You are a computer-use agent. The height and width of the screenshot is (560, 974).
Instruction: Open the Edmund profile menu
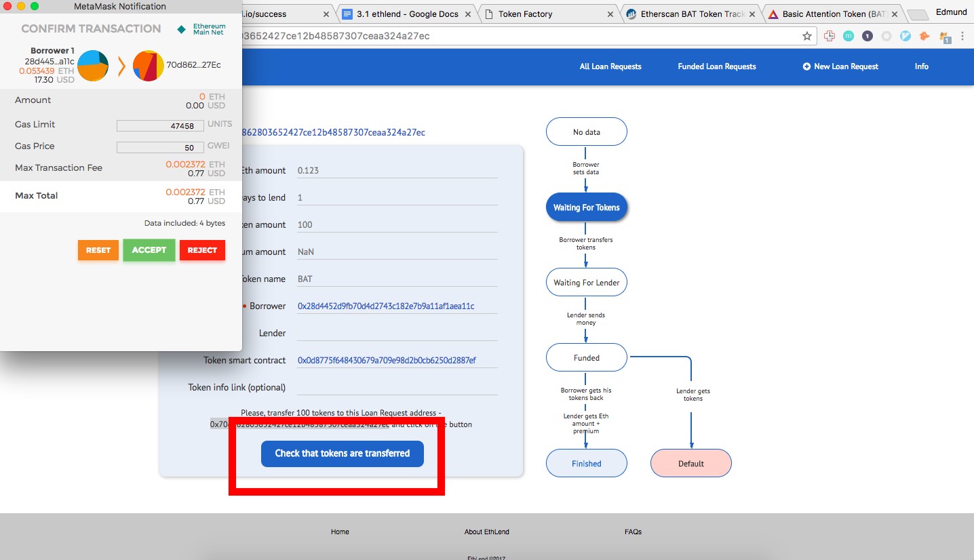tap(951, 12)
